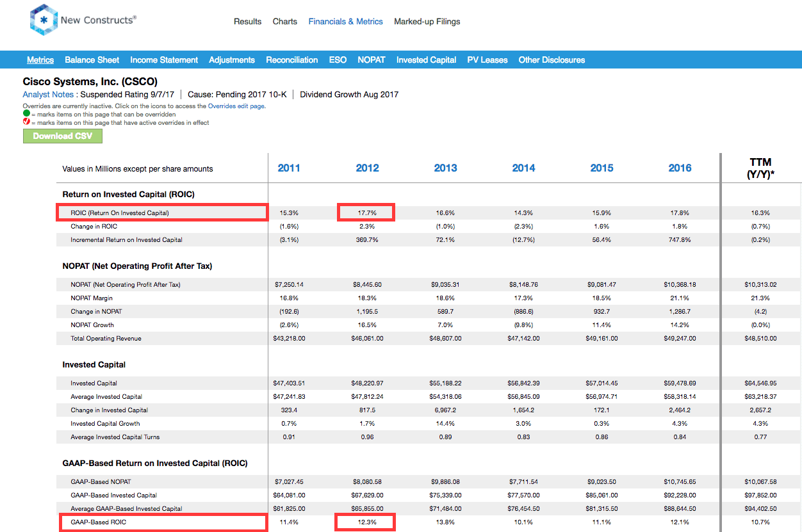Open the Income Statement tab
802x532 pixels.
[x=164, y=60]
